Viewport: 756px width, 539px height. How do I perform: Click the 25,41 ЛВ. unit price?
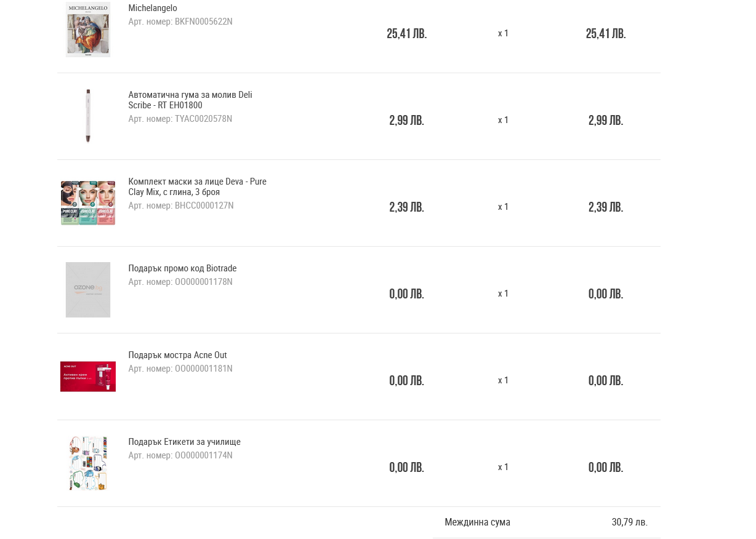(407, 33)
